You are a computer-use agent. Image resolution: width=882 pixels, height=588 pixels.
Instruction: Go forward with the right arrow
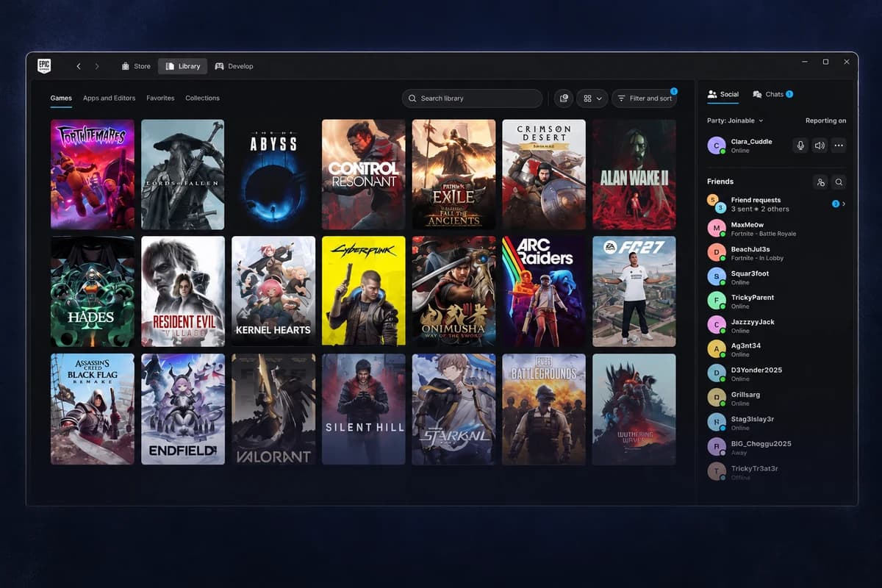97,66
